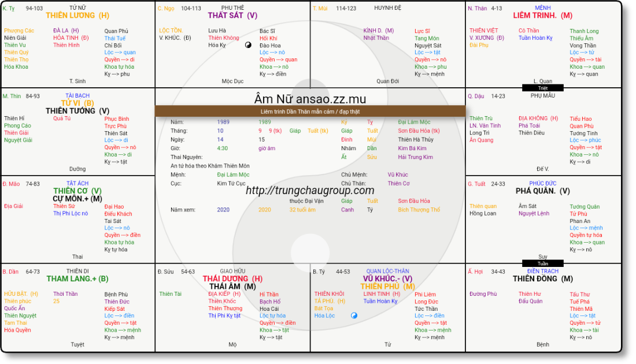The height and width of the screenshot is (364, 636).
Task: Choose the THIÊN ĐỒNG (M) star heading
Action: (x=542, y=279)
